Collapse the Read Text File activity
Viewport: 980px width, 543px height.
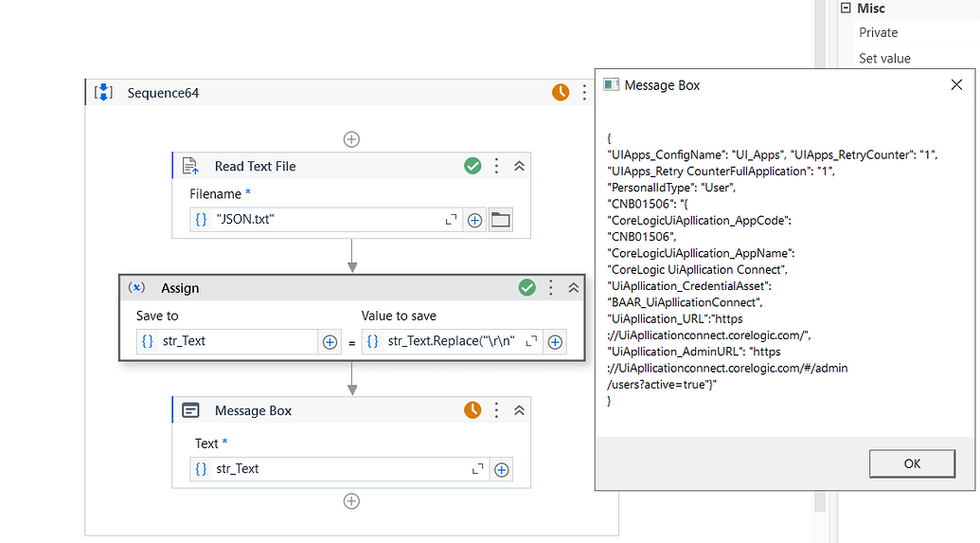tap(519, 166)
